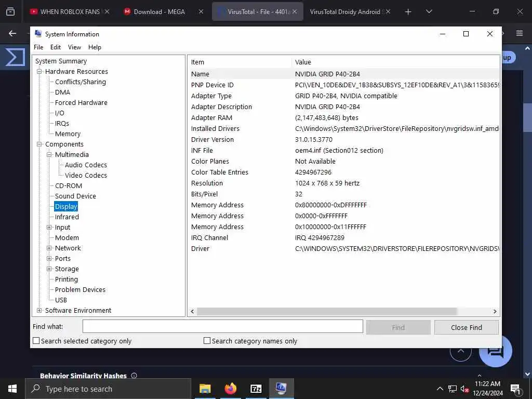Select System Information taskbar icon

click(281, 389)
